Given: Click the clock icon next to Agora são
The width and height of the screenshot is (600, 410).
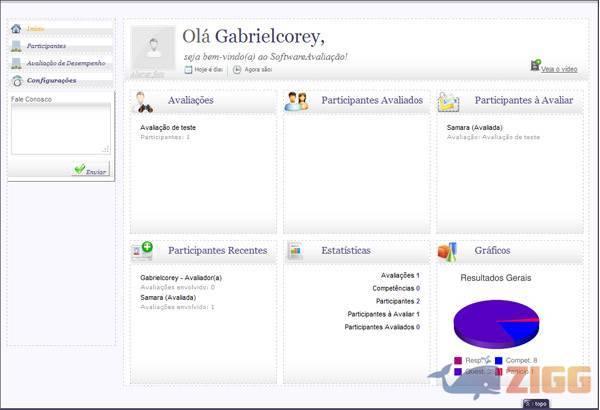Looking at the screenshot, I should click(x=237, y=70).
